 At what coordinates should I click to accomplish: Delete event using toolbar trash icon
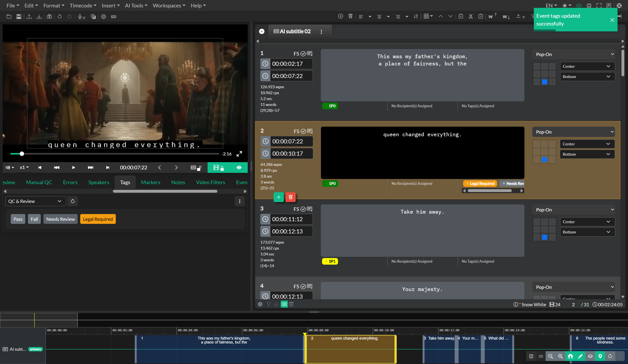(x=350, y=16)
